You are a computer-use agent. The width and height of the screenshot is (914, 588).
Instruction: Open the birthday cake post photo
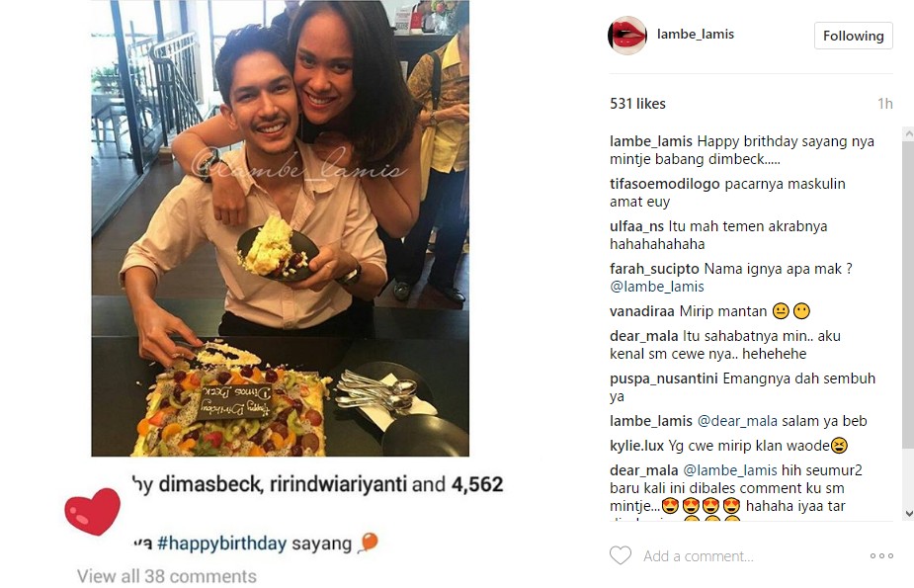click(x=281, y=228)
